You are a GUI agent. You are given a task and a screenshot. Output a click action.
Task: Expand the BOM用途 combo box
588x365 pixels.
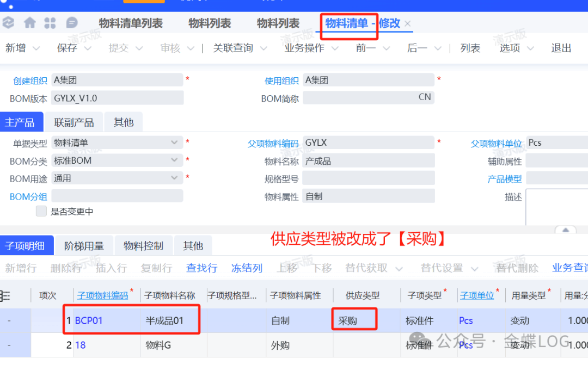point(174,178)
